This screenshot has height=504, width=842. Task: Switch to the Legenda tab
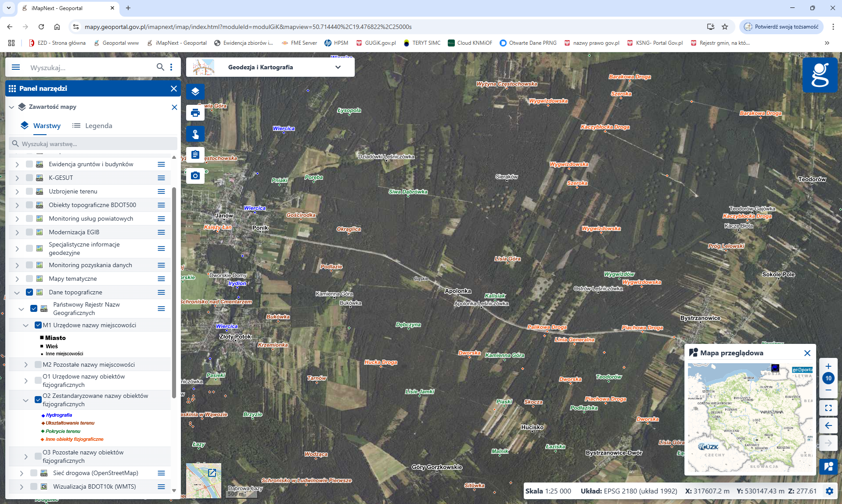coord(93,126)
